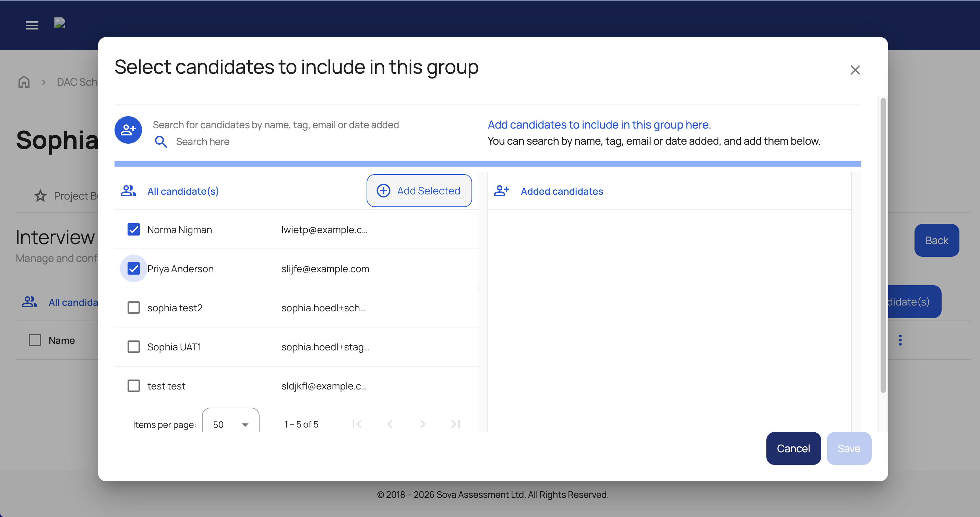Select the Sophia UAT1 candidate checkbox
This screenshot has width=980, height=517.
[133, 347]
